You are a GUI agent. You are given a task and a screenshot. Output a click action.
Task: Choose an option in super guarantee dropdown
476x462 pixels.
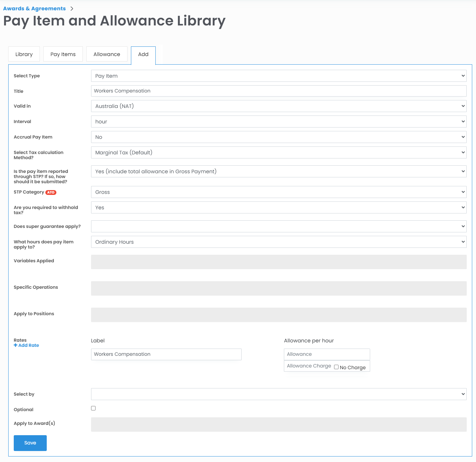click(278, 227)
